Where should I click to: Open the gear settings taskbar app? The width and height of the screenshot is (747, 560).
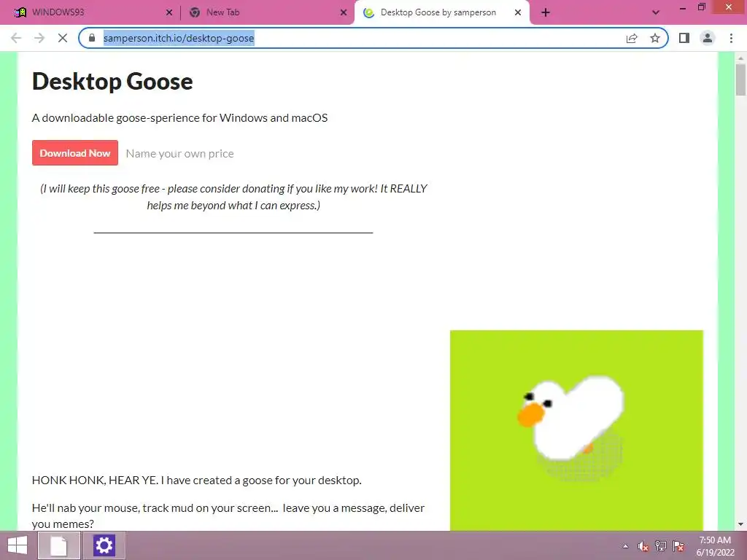(x=104, y=545)
